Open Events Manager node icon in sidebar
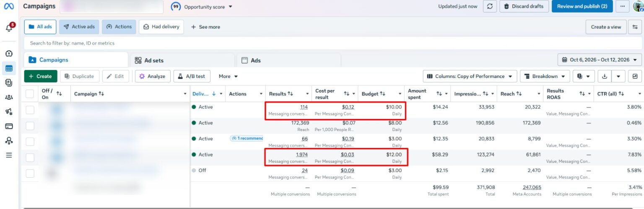 9,140
